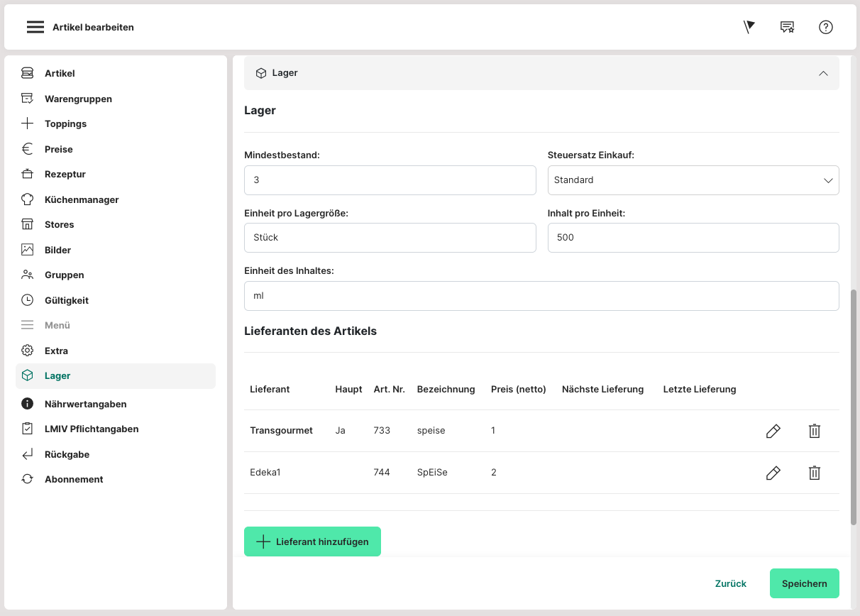Select Warengruppen from the sidebar
This screenshot has width=860, height=616.
pos(78,99)
